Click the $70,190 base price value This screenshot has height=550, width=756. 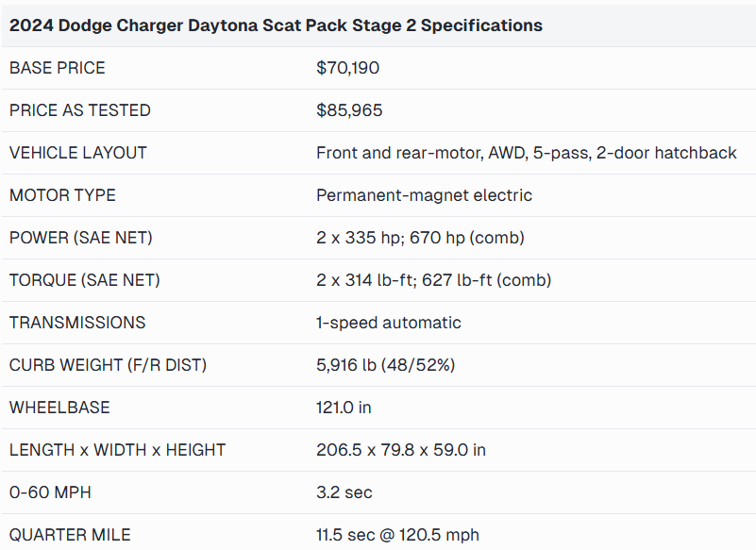coord(348,68)
